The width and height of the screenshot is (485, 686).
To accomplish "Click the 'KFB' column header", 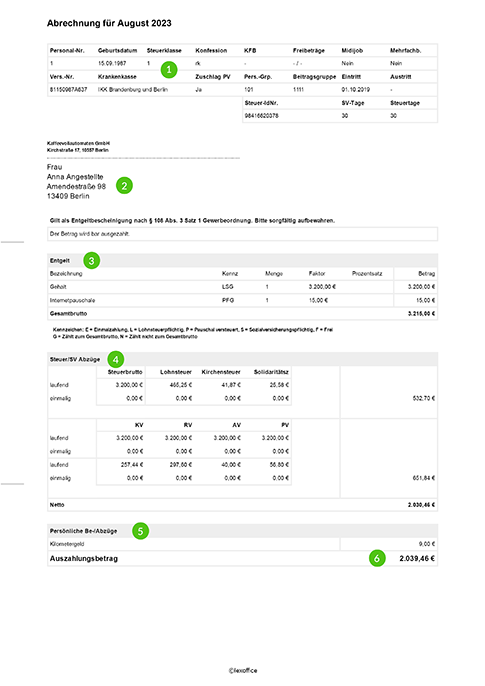I will click(x=250, y=51).
